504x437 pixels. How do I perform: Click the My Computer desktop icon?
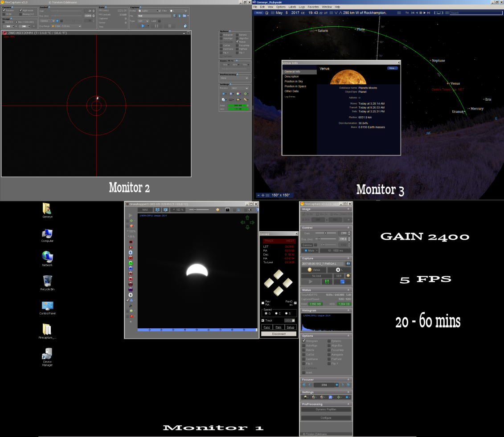[47, 235]
